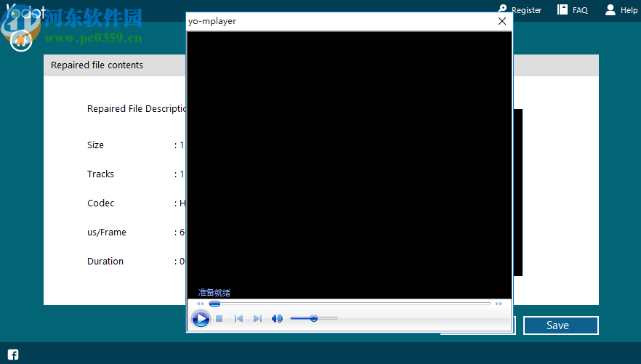641x364 pixels.
Task: Click the middle of the seek bar track
Action: point(350,304)
